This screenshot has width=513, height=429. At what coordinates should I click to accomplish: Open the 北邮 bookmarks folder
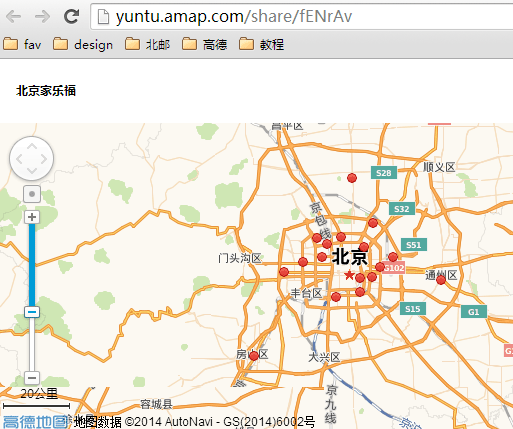148,44
